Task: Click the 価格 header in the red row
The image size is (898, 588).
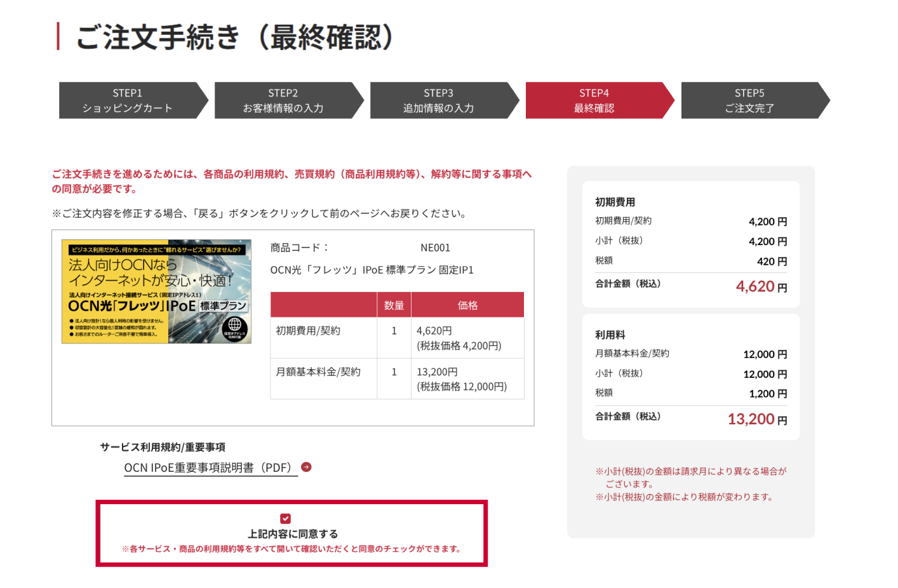Action: (x=467, y=304)
